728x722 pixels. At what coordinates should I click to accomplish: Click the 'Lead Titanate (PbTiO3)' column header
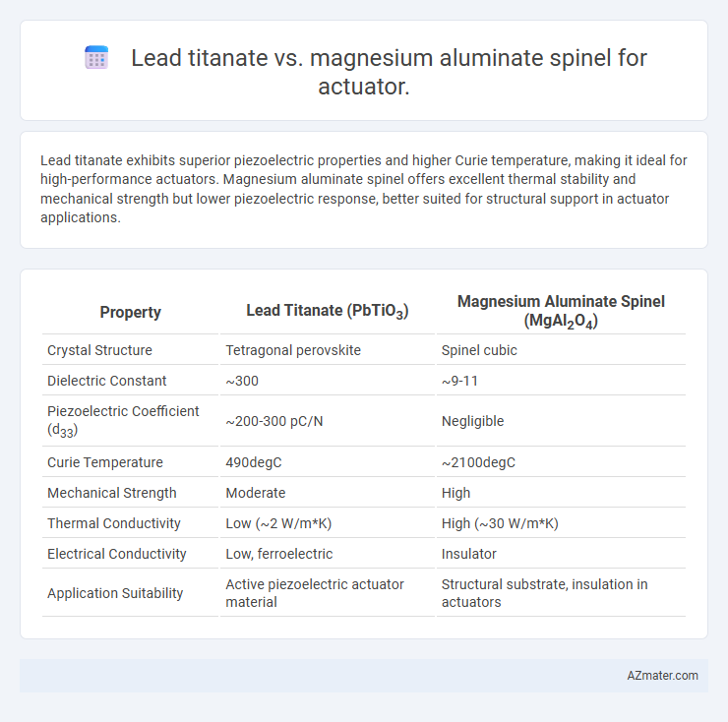(328, 311)
